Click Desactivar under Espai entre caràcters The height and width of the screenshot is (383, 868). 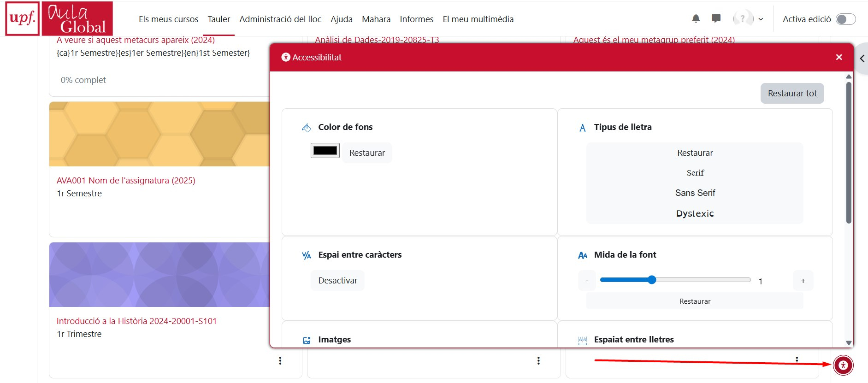[x=337, y=281]
